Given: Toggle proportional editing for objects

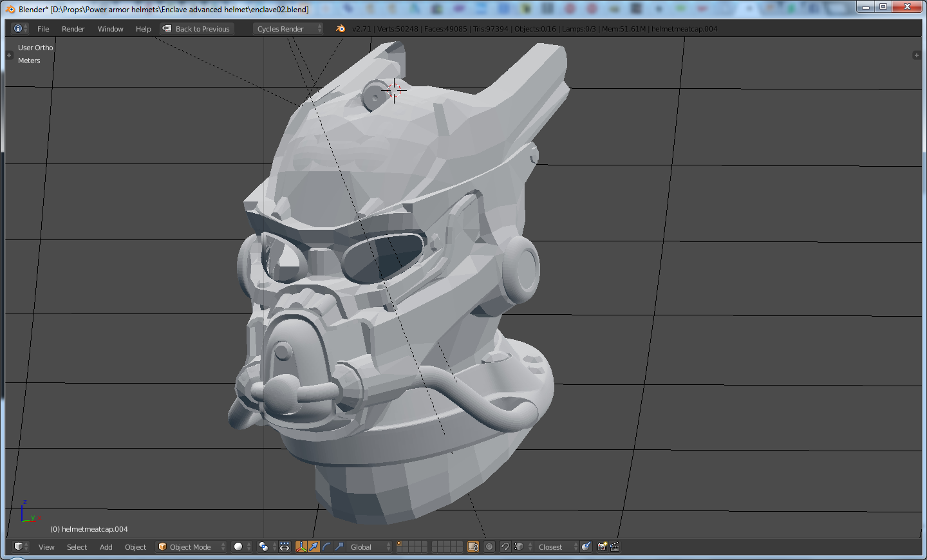Looking at the screenshot, I should tap(489, 547).
